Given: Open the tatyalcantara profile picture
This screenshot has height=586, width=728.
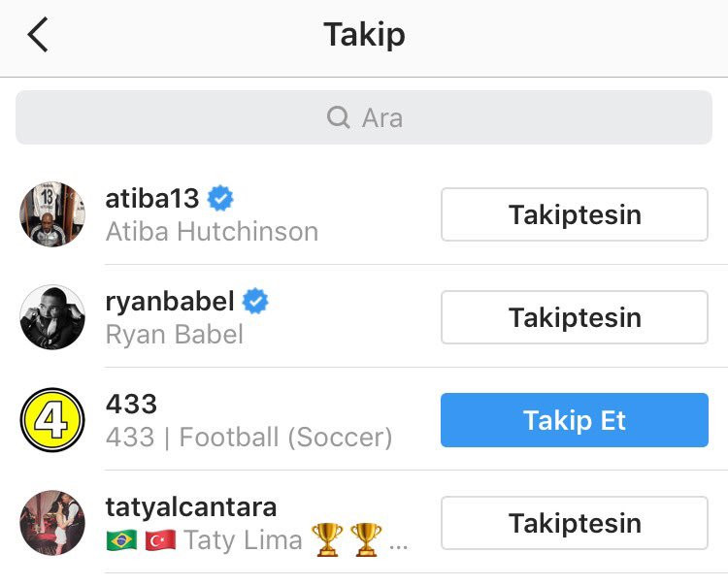Looking at the screenshot, I should pos(52,523).
